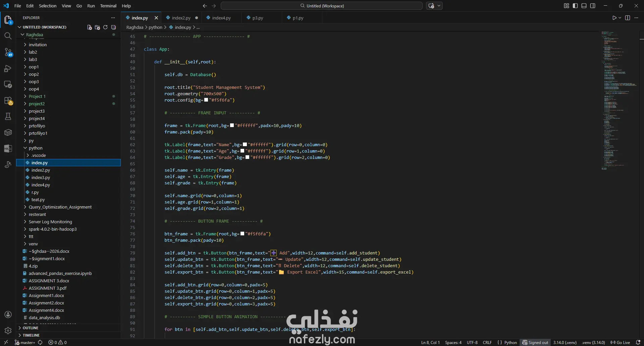
Task: Open editor more actions ellipsis menu
Action: [636, 18]
